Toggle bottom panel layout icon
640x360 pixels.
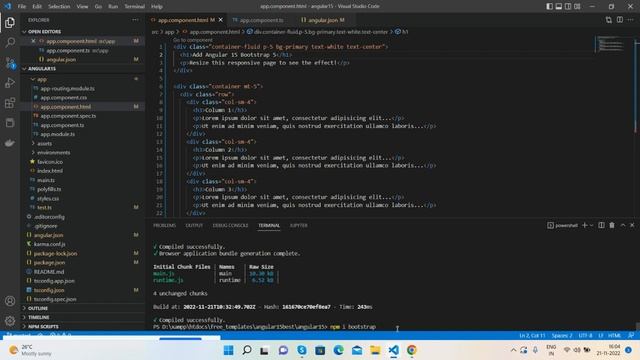click(559, 6)
